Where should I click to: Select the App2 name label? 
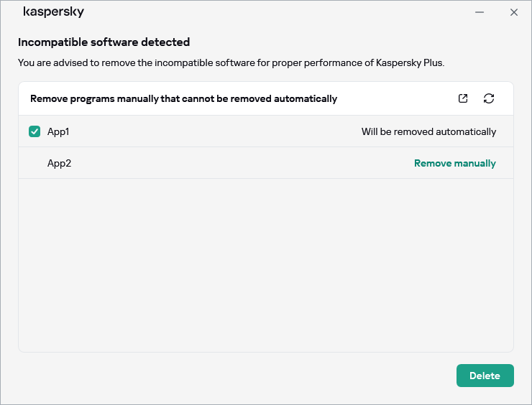tap(59, 163)
